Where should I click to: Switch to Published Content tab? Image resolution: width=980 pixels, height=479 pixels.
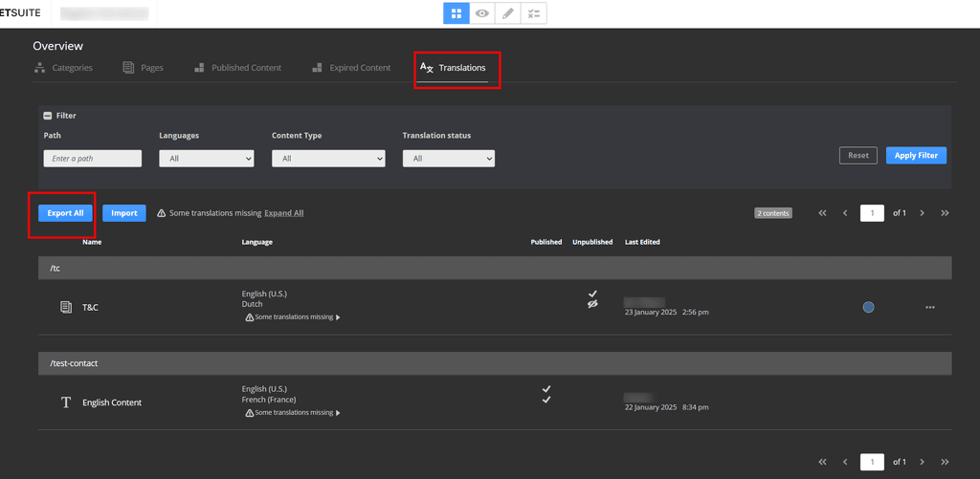click(x=237, y=68)
